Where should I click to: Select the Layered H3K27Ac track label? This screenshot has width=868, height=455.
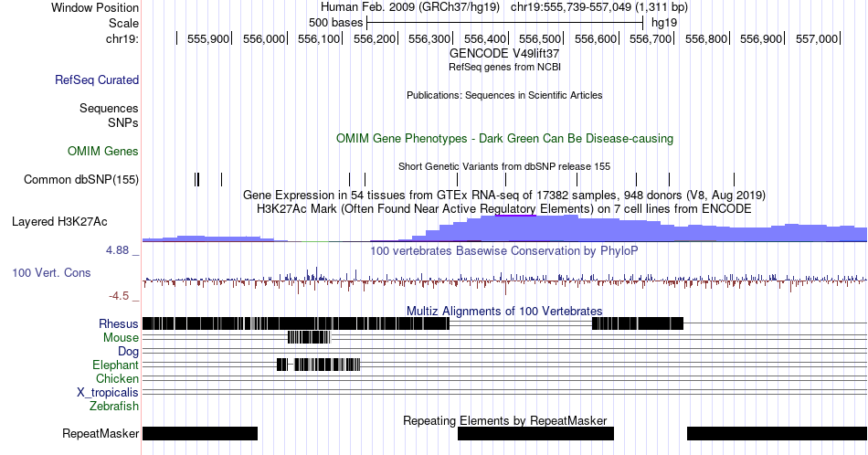59,222
